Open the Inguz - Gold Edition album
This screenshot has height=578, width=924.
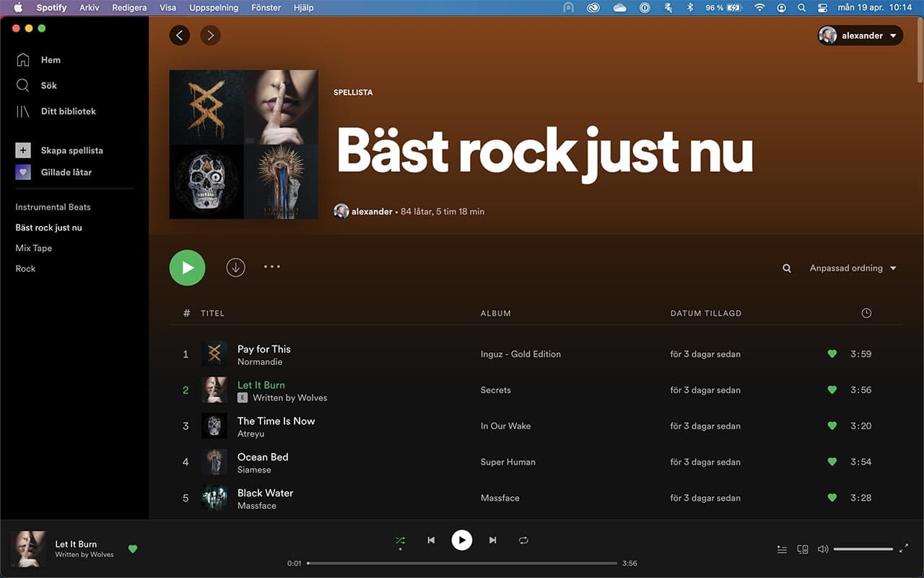[x=520, y=354]
